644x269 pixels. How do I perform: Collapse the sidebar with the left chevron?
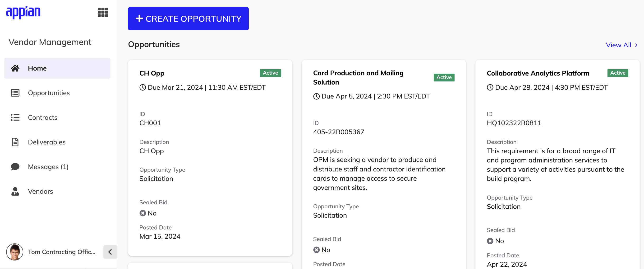[110, 252]
